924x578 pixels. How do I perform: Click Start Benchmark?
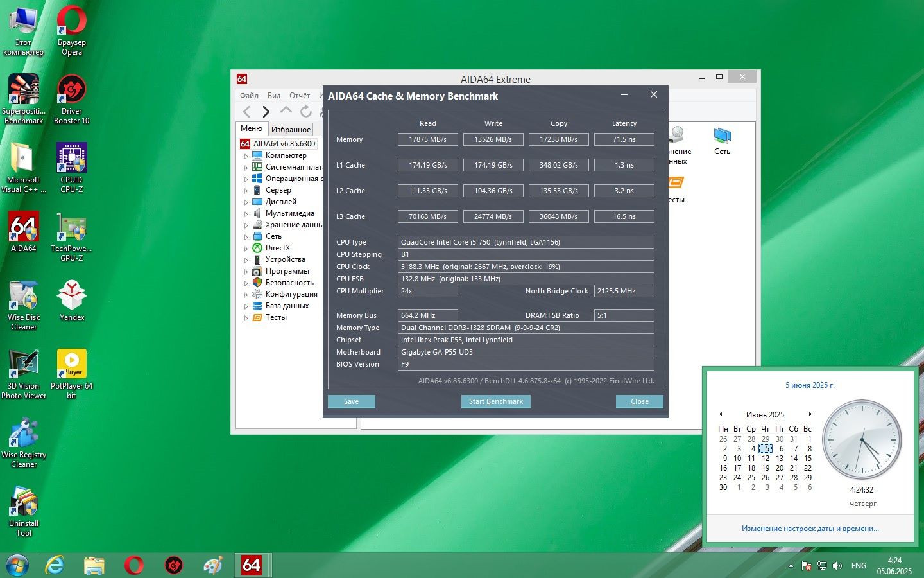coord(495,401)
